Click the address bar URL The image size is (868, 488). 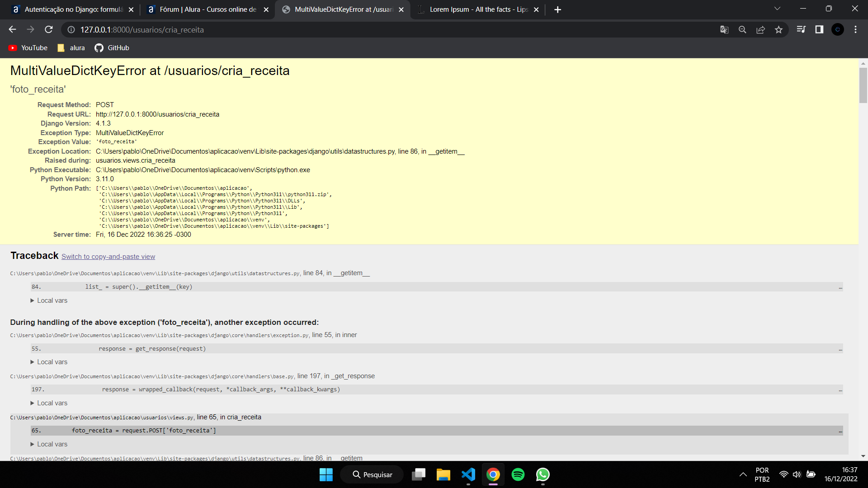(x=142, y=30)
